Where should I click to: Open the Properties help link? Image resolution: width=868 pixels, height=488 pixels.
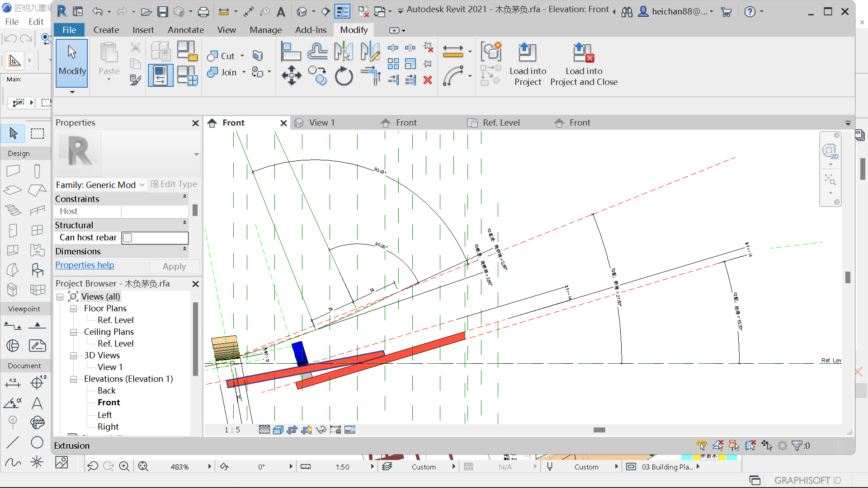tap(84, 265)
